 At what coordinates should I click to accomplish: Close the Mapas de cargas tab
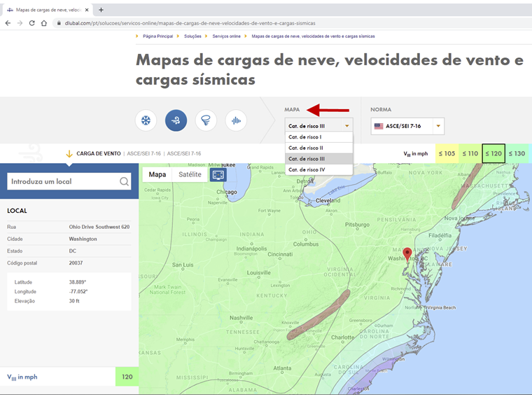coord(87,10)
